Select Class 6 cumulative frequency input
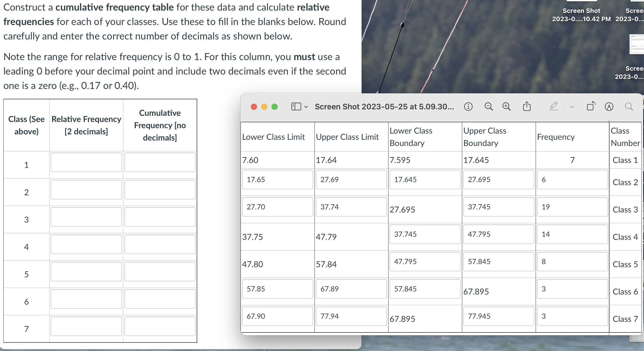 coord(160,299)
